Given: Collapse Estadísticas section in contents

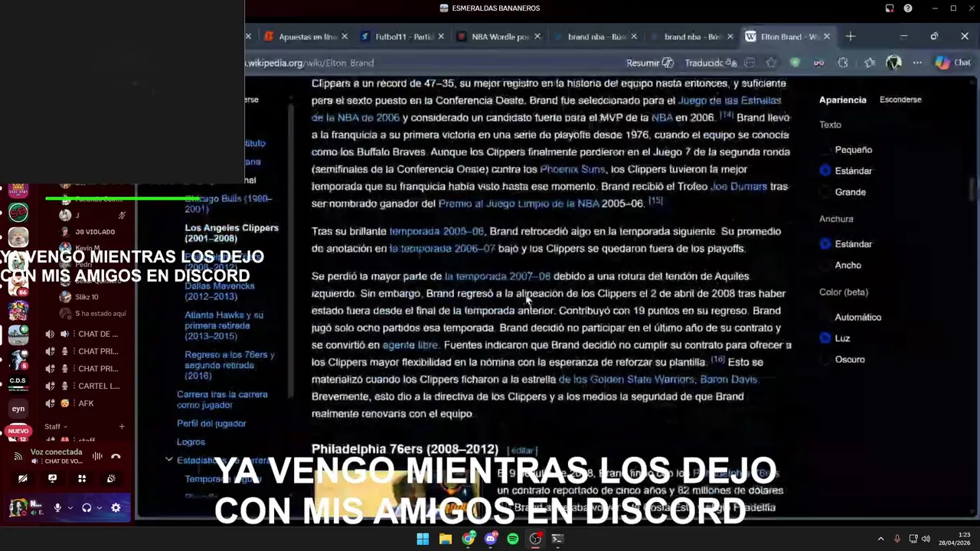Looking at the screenshot, I should [168, 460].
